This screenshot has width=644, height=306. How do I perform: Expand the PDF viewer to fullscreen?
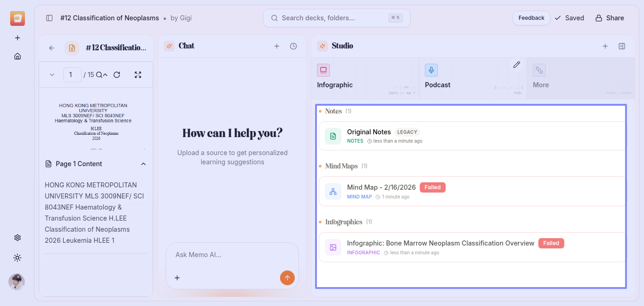pyautogui.click(x=137, y=75)
